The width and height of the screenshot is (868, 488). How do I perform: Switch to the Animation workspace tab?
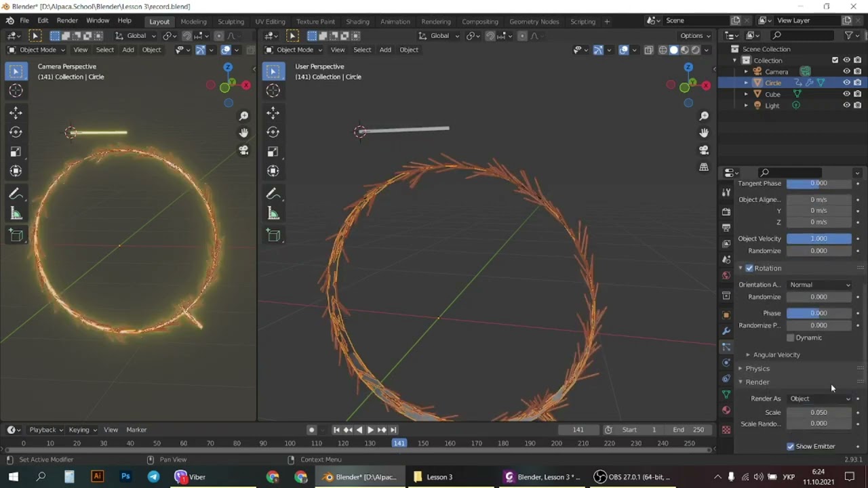tap(395, 22)
